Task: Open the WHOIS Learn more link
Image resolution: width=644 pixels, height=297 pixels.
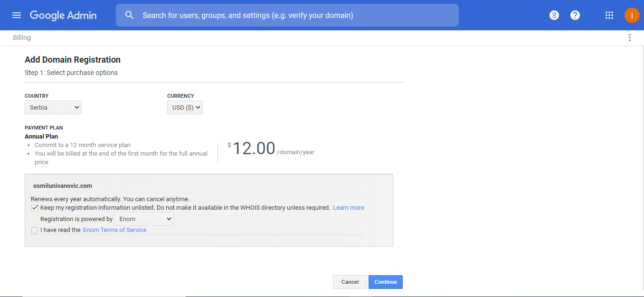Action: [x=349, y=208]
